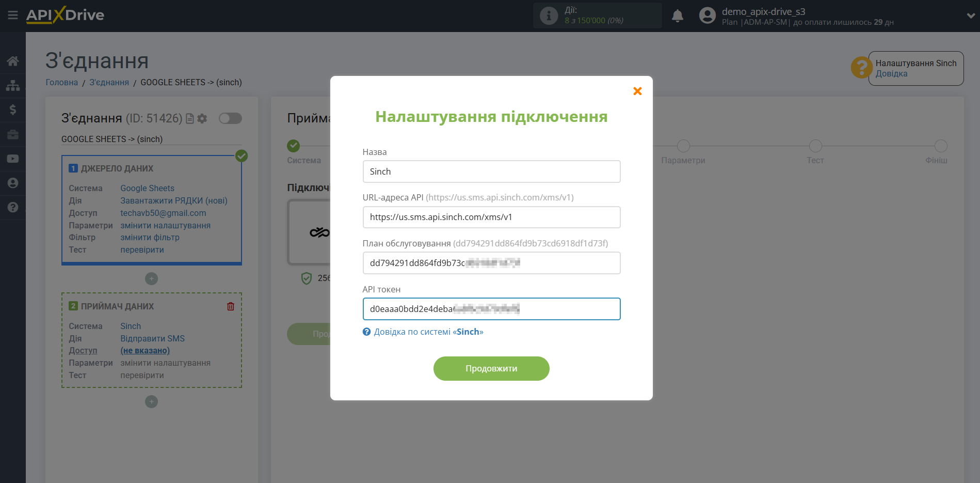Open the techavb50@gmail.com access link

pyautogui.click(x=163, y=213)
